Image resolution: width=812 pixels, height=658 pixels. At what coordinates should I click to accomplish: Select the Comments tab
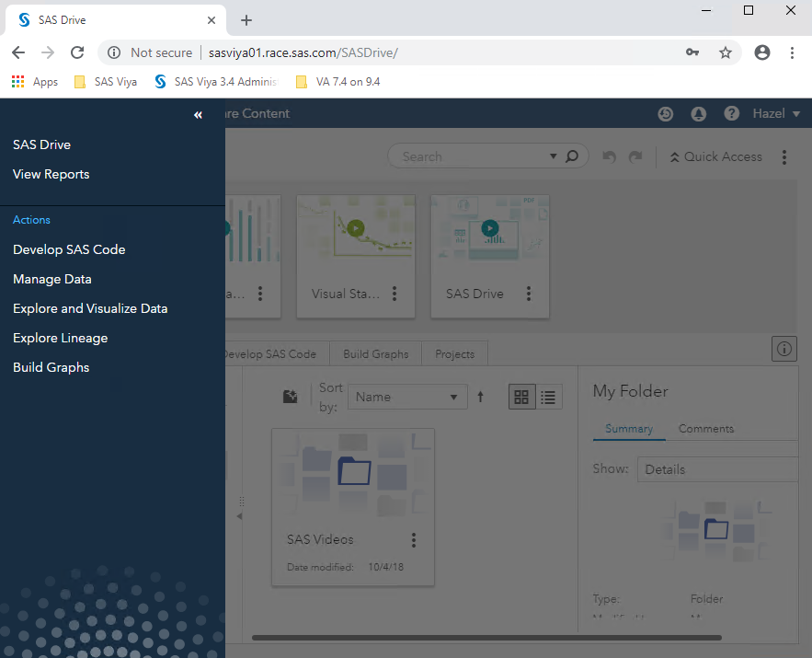(x=706, y=429)
